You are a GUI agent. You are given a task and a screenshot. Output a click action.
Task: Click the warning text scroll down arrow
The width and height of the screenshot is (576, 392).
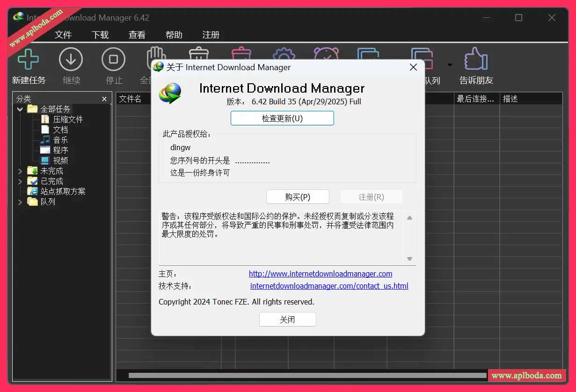click(409, 259)
